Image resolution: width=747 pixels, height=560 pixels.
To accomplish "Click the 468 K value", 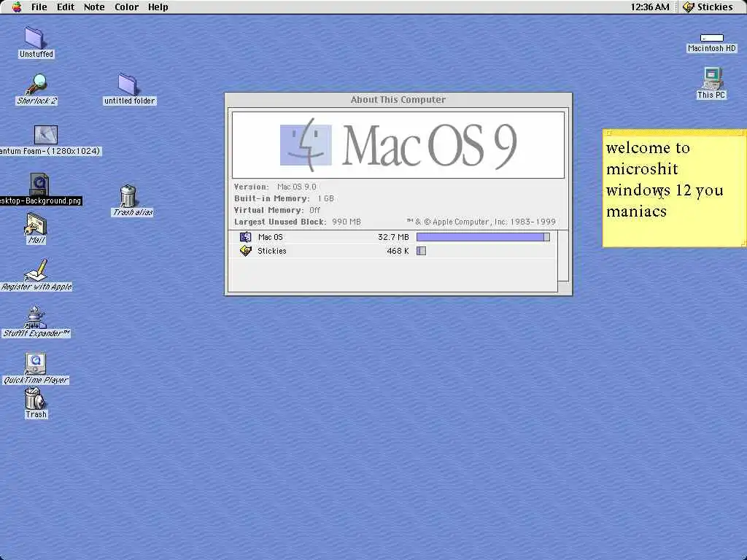I will [398, 251].
